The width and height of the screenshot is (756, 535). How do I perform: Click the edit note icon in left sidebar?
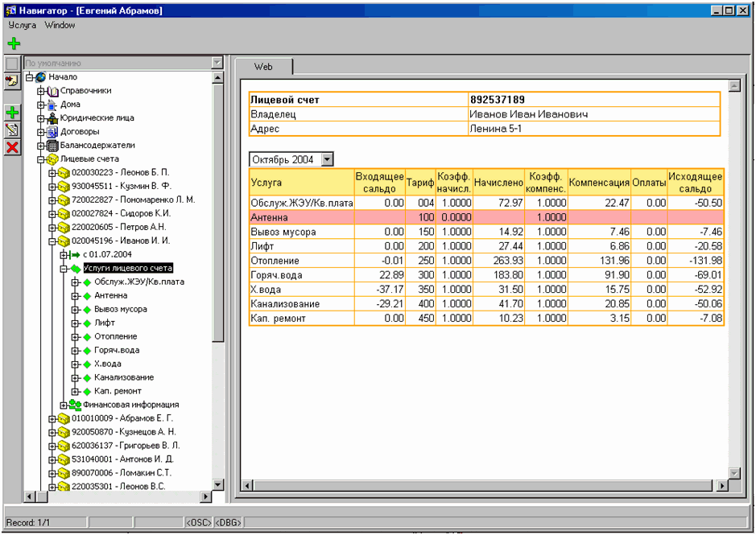12,130
